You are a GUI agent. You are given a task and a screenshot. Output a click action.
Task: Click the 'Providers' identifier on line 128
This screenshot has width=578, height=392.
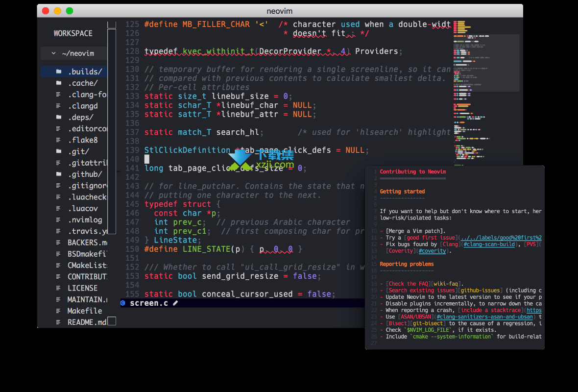(x=376, y=51)
